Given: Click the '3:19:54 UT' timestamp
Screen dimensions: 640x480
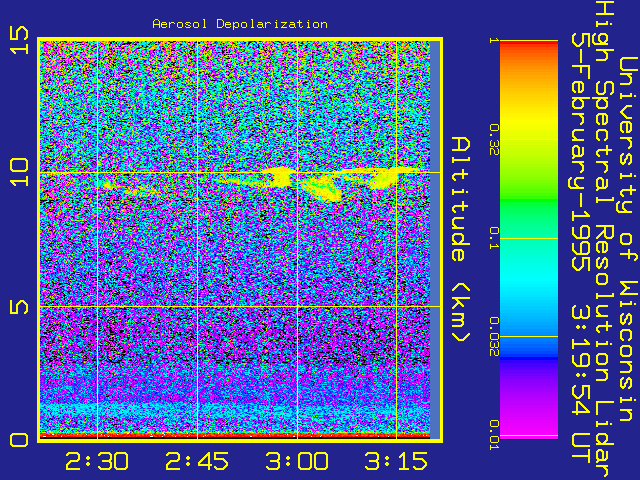Looking at the screenshot, I should [580, 384].
